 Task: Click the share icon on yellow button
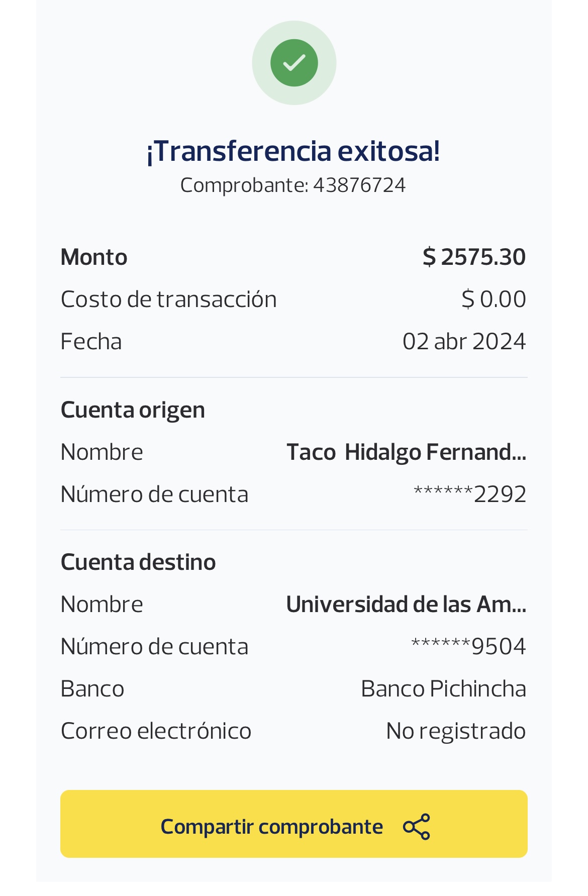pyautogui.click(x=417, y=826)
